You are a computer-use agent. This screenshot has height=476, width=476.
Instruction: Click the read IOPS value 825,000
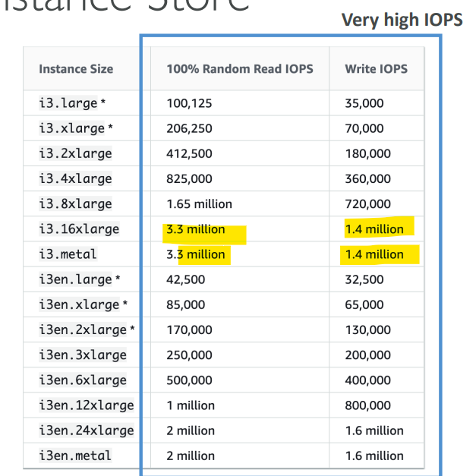[x=189, y=179]
